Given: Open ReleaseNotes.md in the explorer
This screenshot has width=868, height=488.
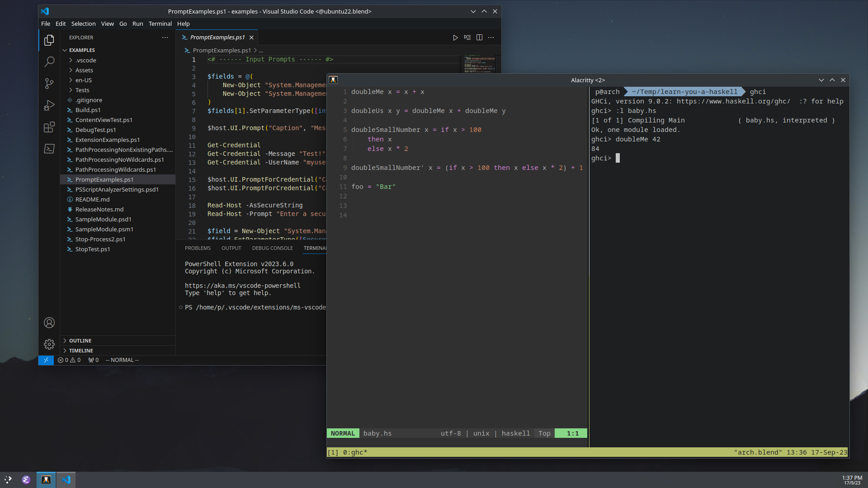Looking at the screenshot, I should pos(118,209).
